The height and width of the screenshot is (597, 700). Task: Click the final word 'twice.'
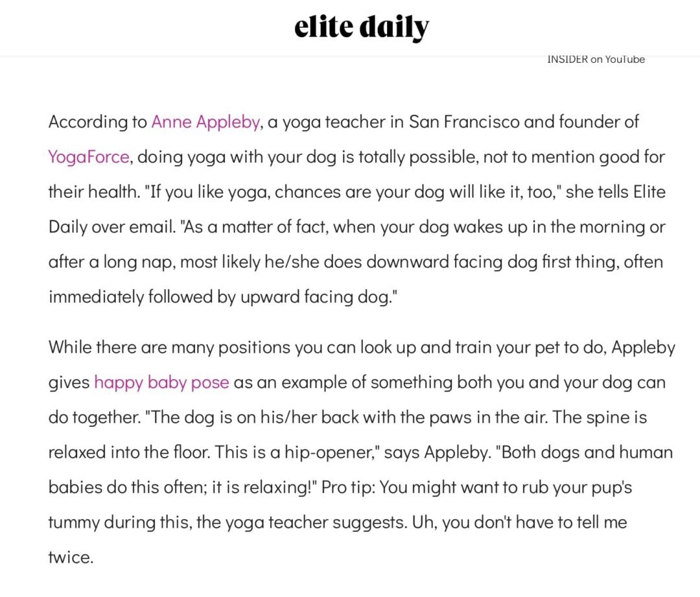[x=71, y=557]
